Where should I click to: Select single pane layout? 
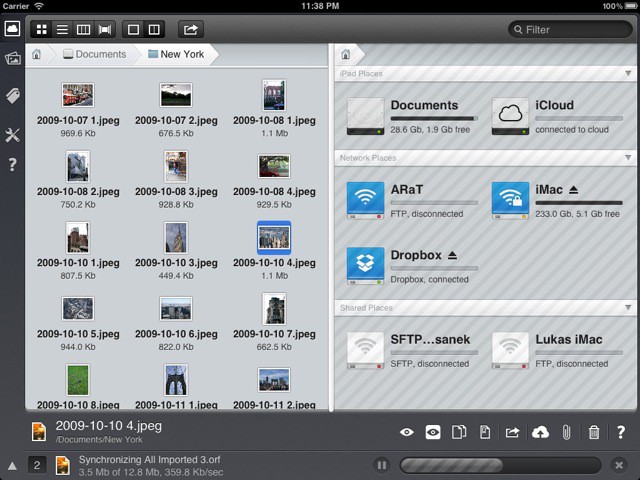(133, 29)
